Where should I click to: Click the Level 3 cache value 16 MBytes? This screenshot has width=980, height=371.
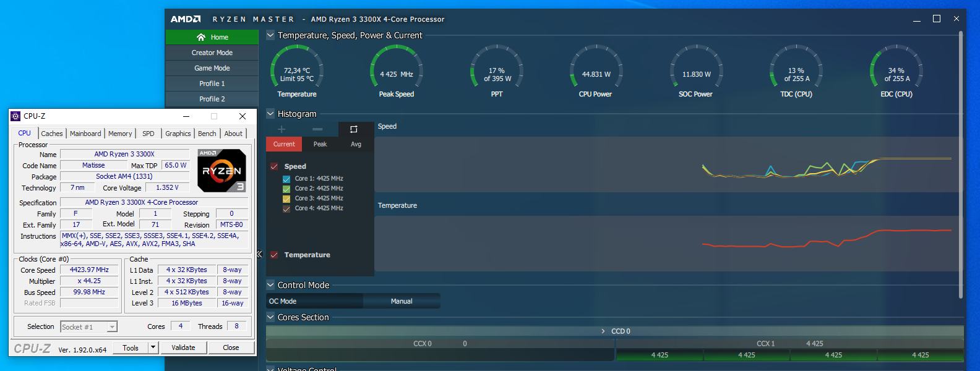(187, 303)
